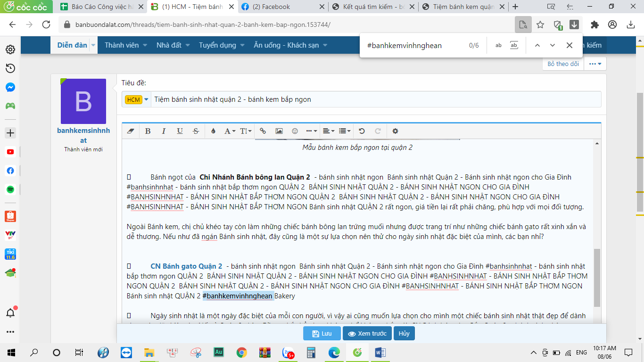Open the font size dropdown
Viewport: 644px width, 362px height.
point(246,131)
